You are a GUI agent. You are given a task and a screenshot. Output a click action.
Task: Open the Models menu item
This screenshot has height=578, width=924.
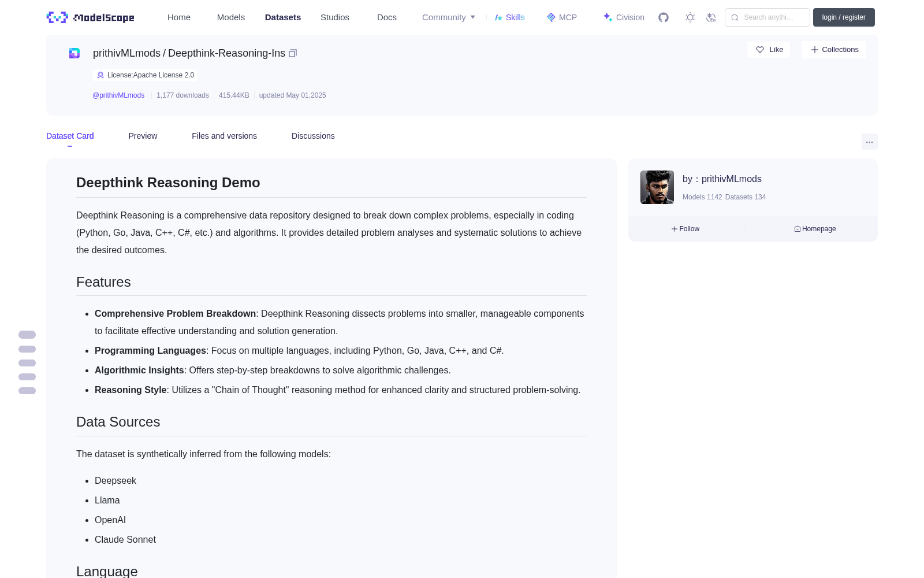pyautogui.click(x=231, y=17)
